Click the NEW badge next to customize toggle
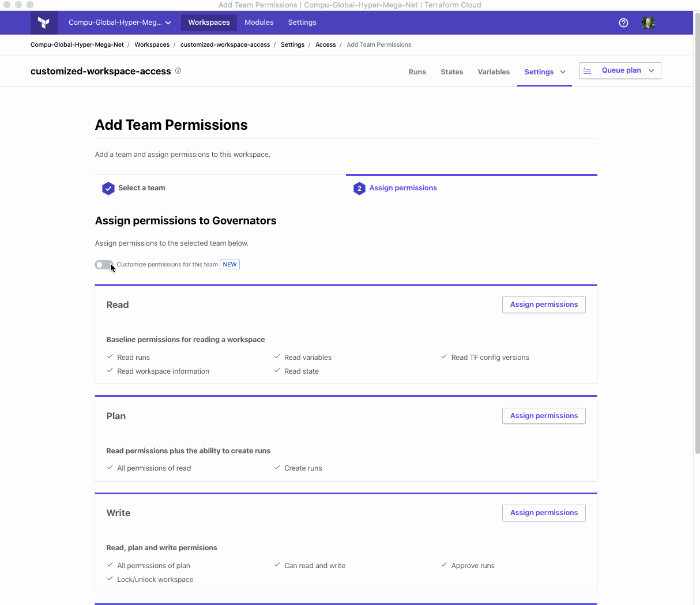The height and width of the screenshot is (605, 700). coord(229,265)
